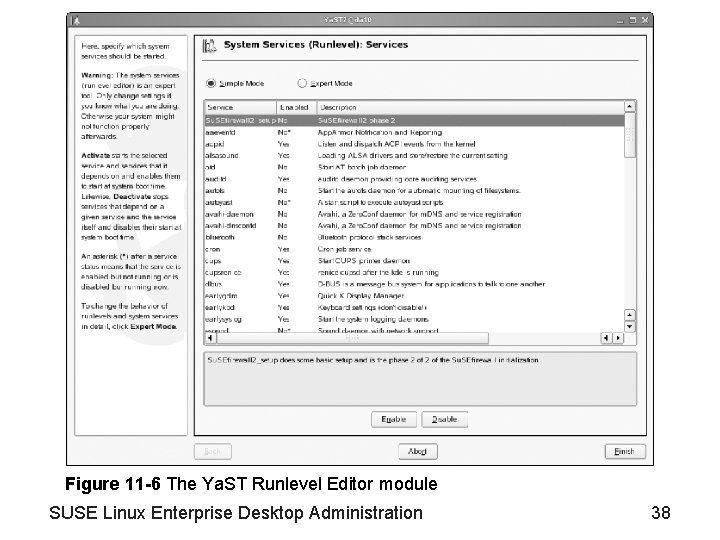Select the autofs service row
The height and width of the screenshot is (540, 720).
click(414, 191)
